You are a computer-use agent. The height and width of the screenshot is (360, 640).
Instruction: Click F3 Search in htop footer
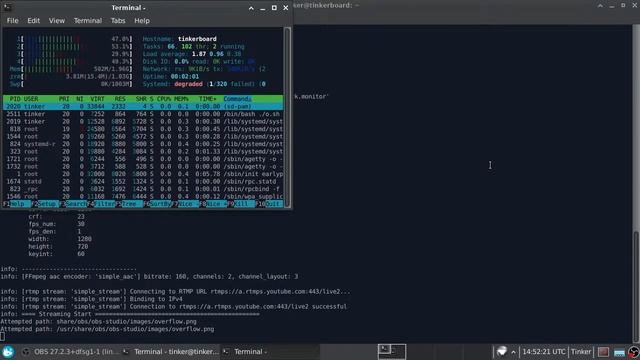coord(73,204)
